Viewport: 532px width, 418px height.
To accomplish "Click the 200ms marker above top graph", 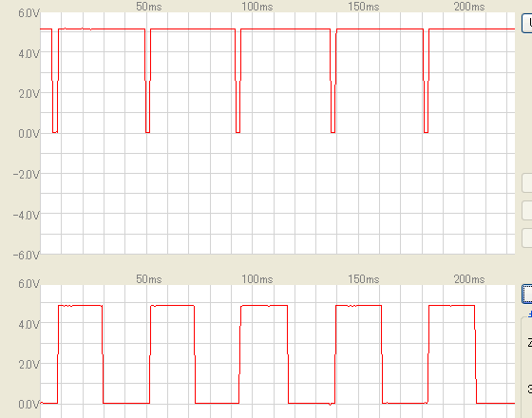I will [x=469, y=7].
